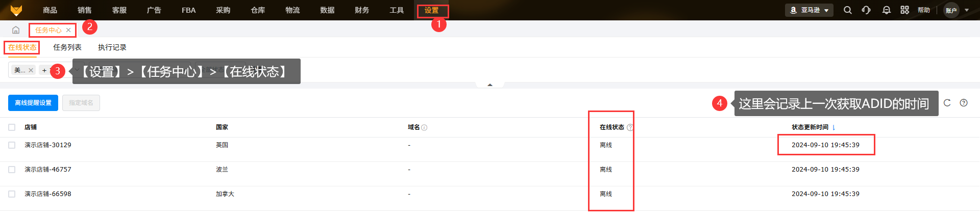The height and width of the screenshot is (220, 980).
Task: Close the 任务中心 tab
Action: (68, 30)
